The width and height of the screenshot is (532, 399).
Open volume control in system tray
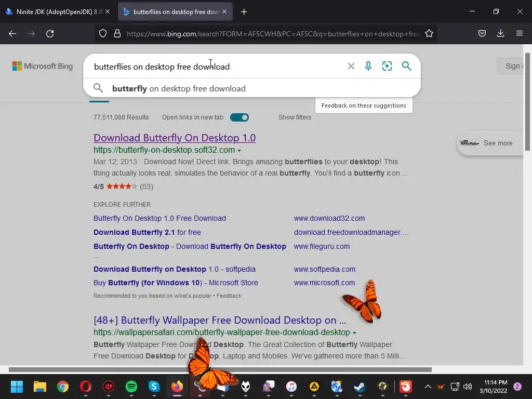(x=468, y=387)
